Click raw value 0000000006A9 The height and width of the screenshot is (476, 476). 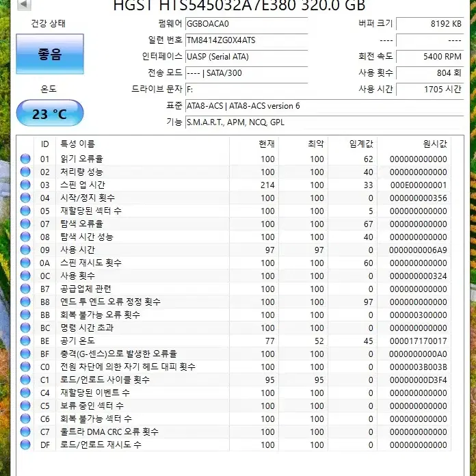pyautogui.click(x=418, y=250)
